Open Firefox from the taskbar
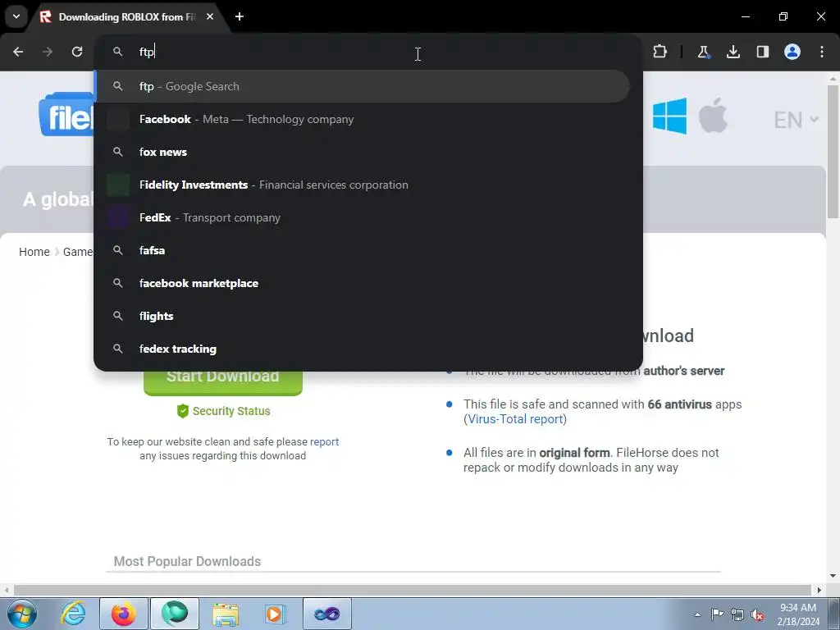 [x=124, y=614]
